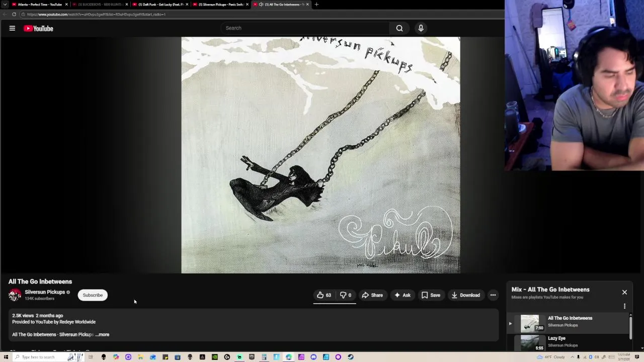Open a new browser tab
This screenshot has width=644, height=362.
pos(316,5)
